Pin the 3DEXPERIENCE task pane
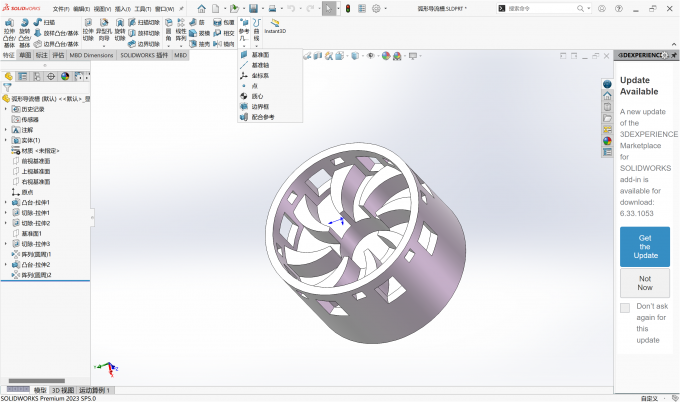This screenshot has width=680, height=402. [x=673, y=55]
